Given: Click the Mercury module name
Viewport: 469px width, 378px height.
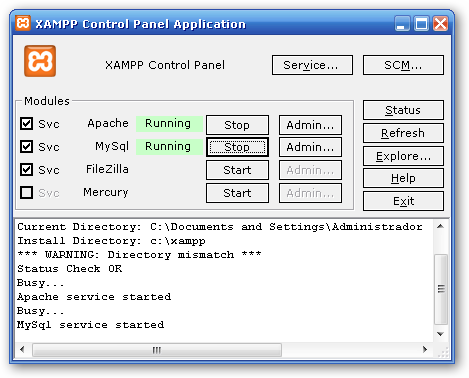Looking at the screenshot, I should pos(106,192).
